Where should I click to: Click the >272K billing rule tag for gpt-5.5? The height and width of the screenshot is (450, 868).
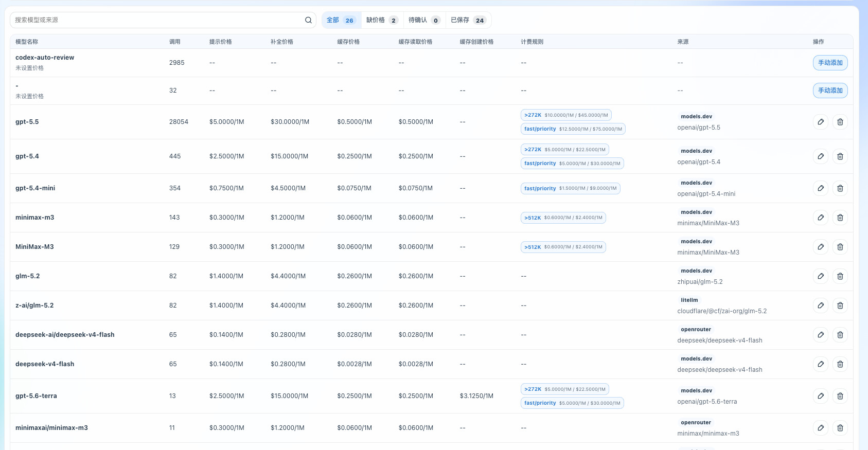pos(566,115)
